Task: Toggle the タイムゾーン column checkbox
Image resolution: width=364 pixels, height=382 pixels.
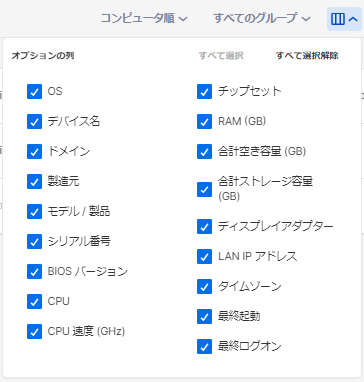Action: tap(204, 286)
